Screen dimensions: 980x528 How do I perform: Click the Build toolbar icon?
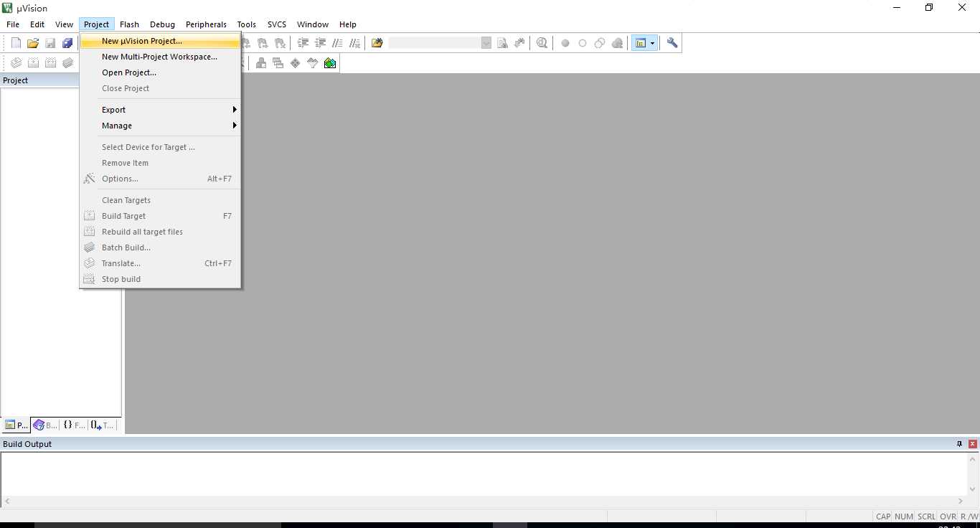coord(33,63)
